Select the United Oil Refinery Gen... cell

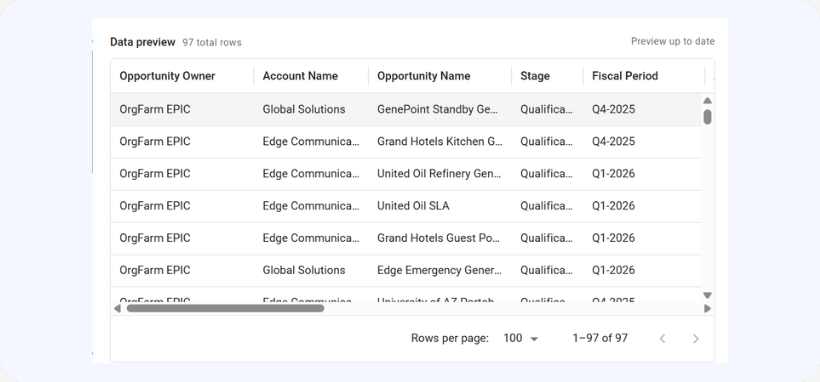tap(439, 174)
